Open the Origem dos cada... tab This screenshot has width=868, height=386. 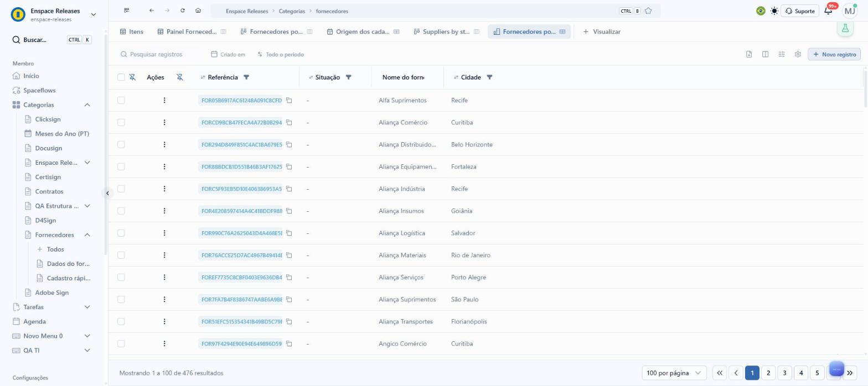click(x=363, y=32)
